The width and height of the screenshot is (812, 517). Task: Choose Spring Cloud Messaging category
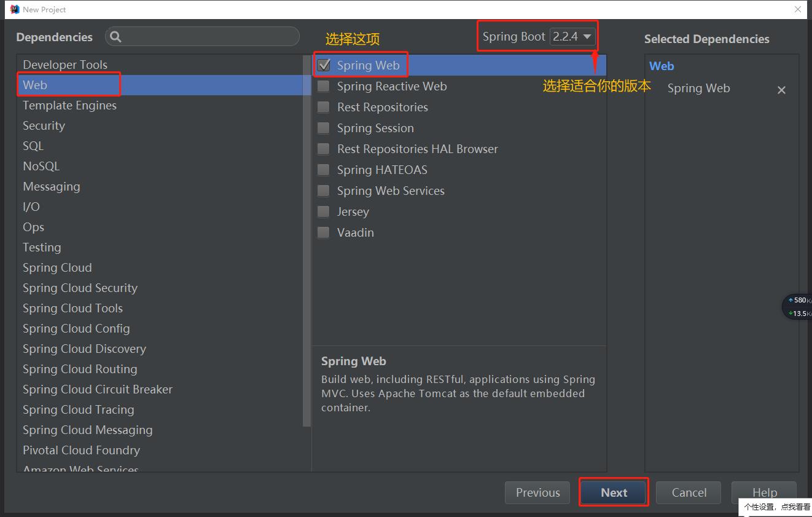(160, 430)
